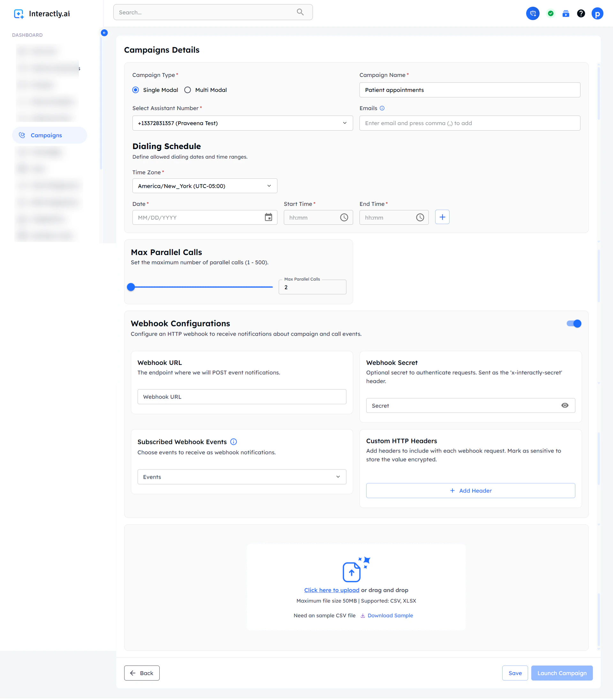The height and width of the screenshot is (700, 613).
Task: Select the Single Modal radio button
Action: tap(135, 90)
